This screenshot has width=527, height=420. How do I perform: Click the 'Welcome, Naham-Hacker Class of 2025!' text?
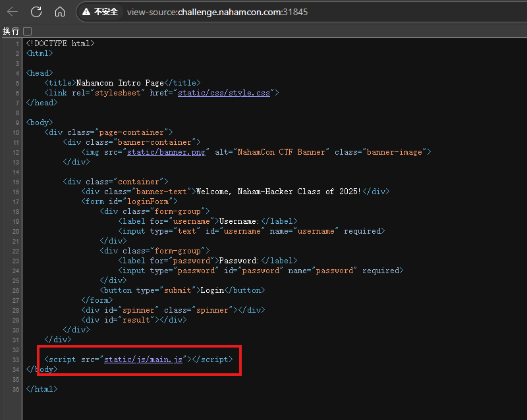[x=278, y=192]
